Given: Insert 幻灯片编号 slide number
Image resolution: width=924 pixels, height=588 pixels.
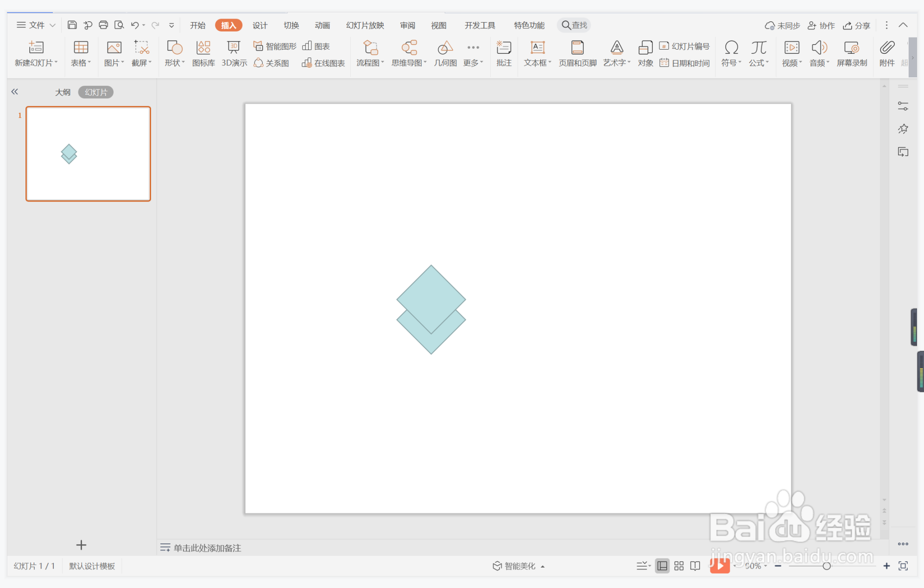Looking at the screenshot, I should point(684,46).
